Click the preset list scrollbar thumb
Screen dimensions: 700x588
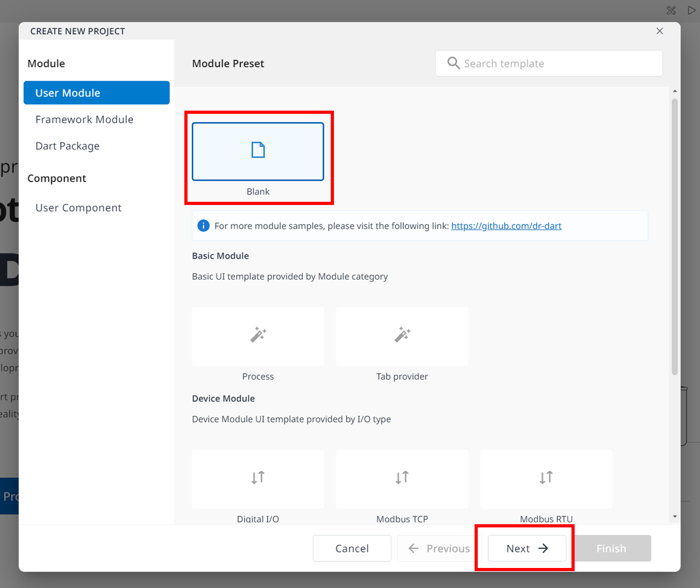pos(675,237)
